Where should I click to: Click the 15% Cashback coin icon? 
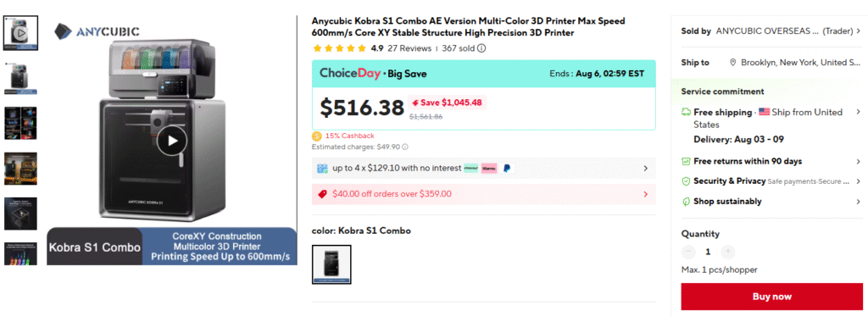(317, 136)
